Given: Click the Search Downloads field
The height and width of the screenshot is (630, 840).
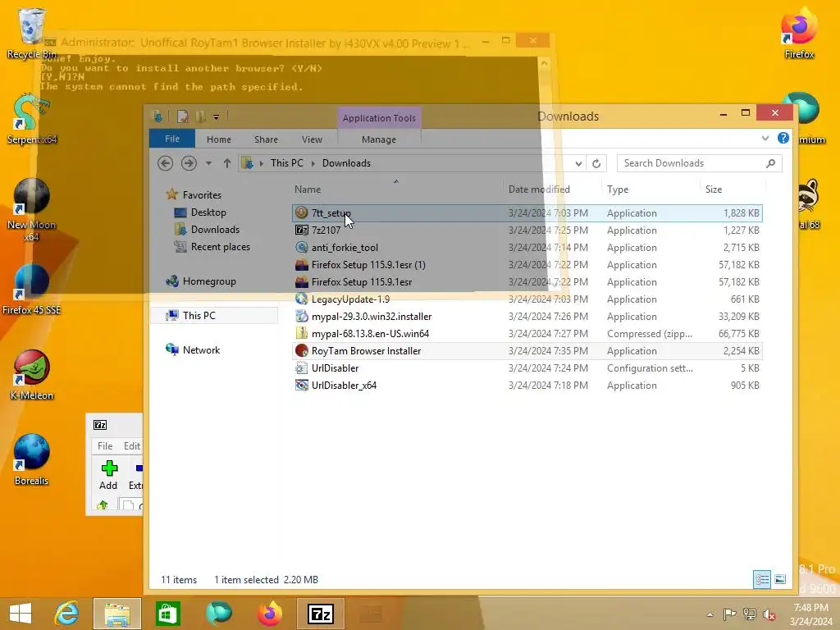Looking at the screenshot, I should (x=699, y=163).
